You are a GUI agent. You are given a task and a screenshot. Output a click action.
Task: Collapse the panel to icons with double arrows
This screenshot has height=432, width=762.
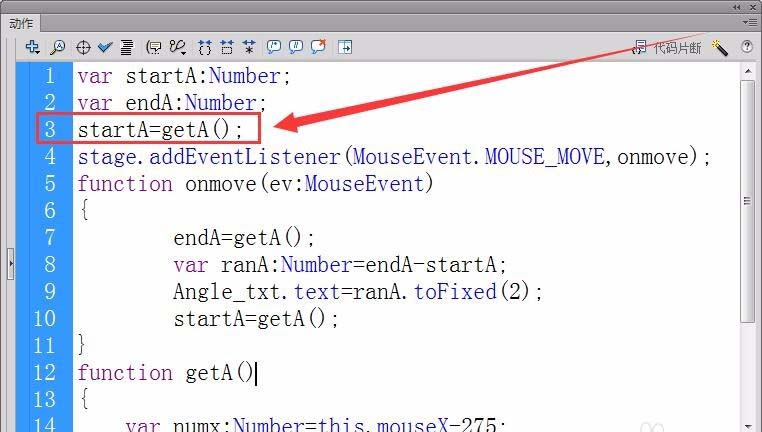[737, 7]
